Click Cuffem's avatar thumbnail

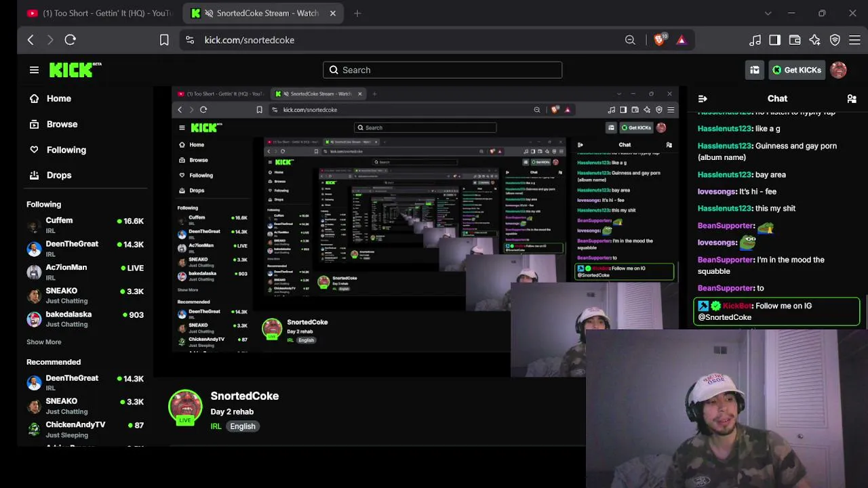pyautogui.click(x=34, y=226)
